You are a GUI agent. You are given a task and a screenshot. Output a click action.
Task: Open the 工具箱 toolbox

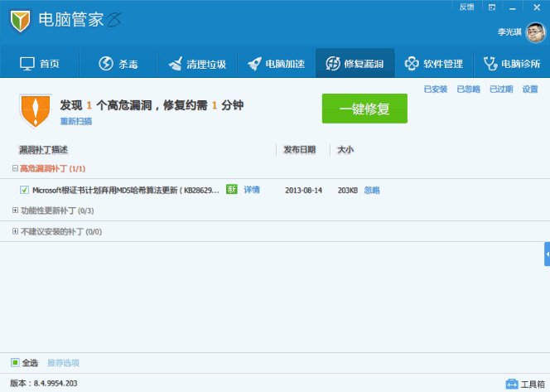[x=525, y=385]
